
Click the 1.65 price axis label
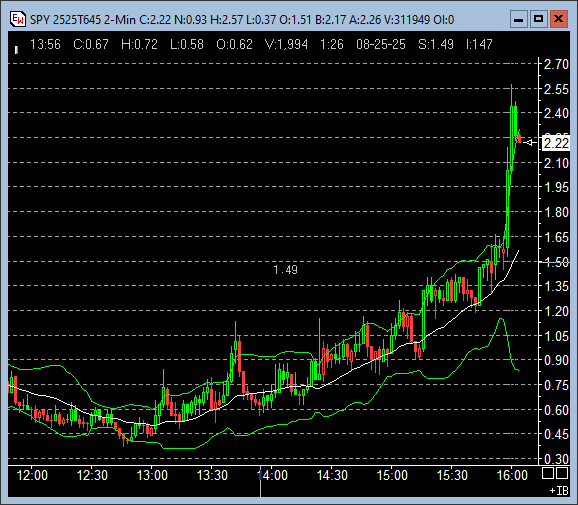556,237
